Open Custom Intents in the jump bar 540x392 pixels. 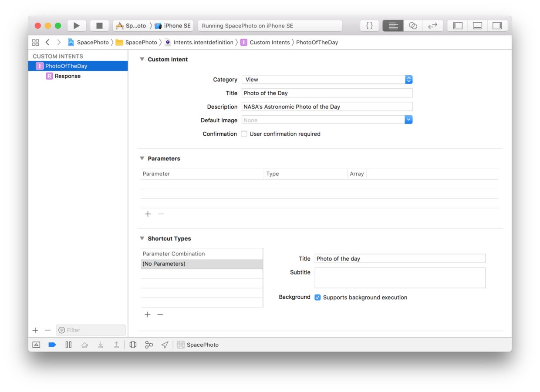tap(265, 42)
